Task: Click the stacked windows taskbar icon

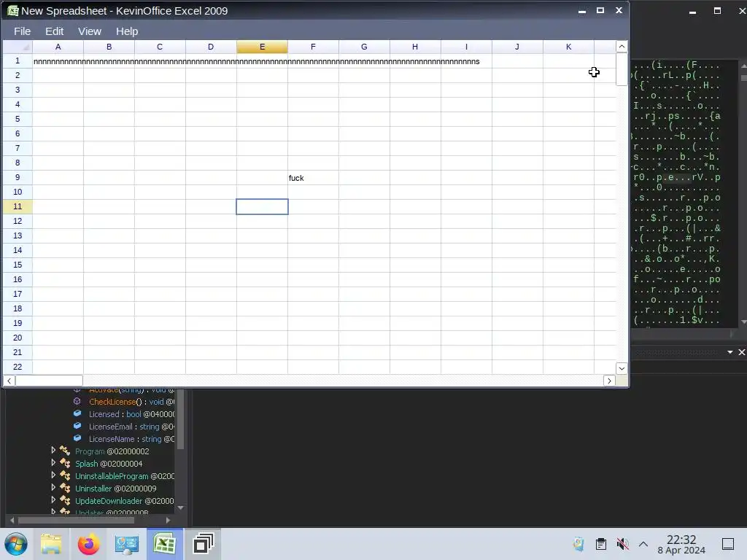Action: click(203, 544)
